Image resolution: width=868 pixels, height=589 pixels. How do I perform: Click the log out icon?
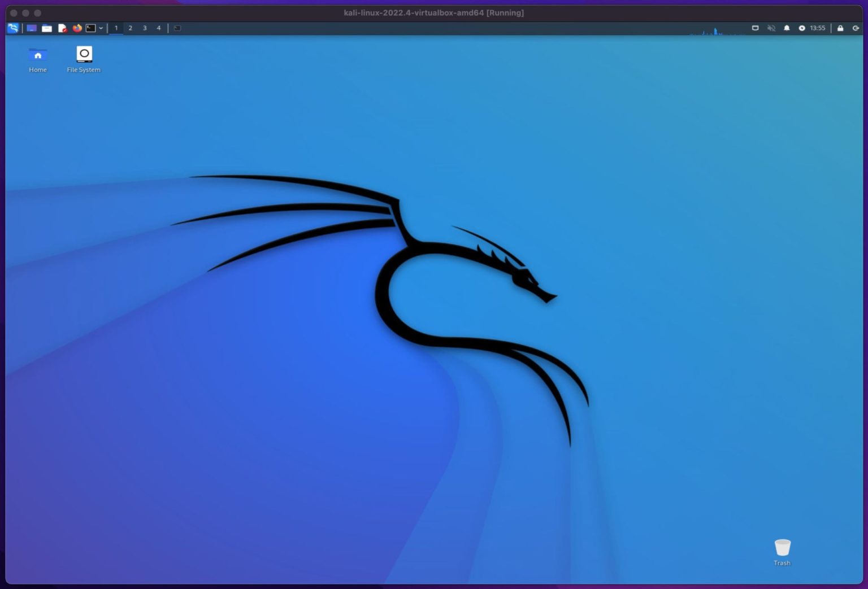(856, 28)
